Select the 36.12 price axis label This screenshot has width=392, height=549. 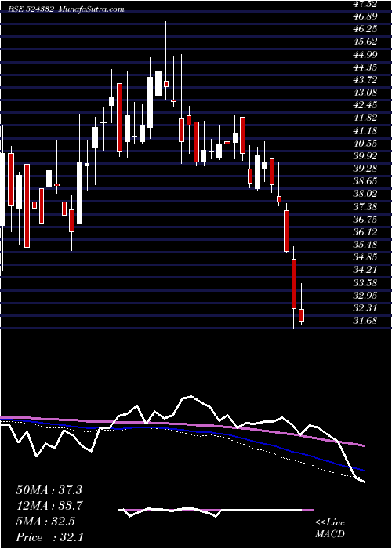tap(365, 232)
